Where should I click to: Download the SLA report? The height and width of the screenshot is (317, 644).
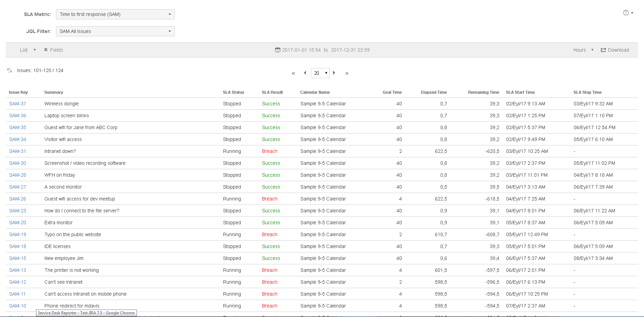click(x=615, y=50)
